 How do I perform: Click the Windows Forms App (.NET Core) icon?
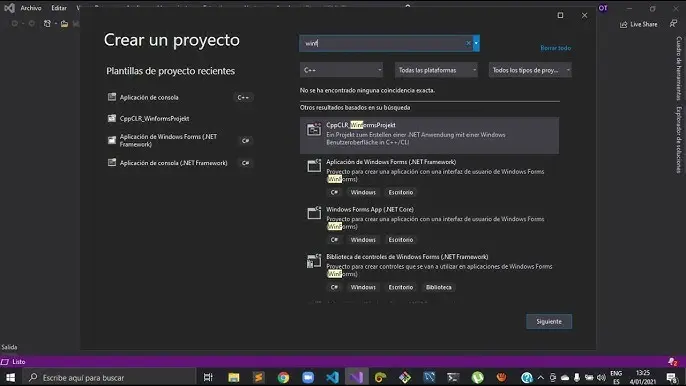(x=314, y=213)
